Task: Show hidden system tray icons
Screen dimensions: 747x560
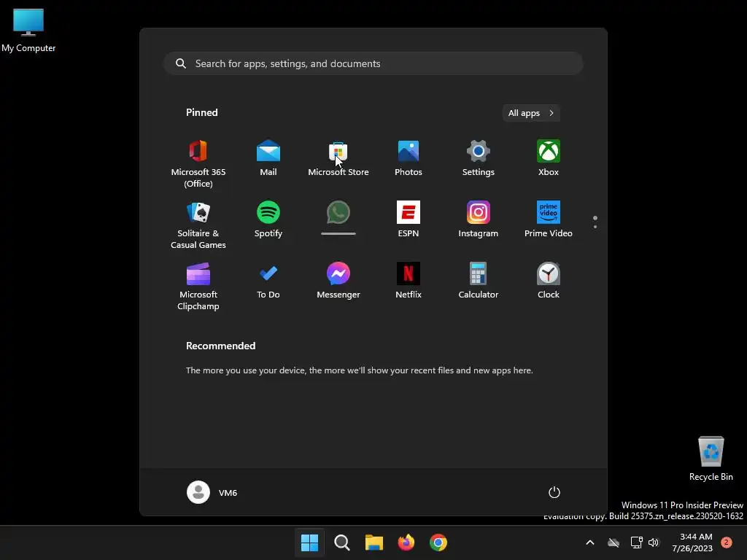Action: [589, 542]
